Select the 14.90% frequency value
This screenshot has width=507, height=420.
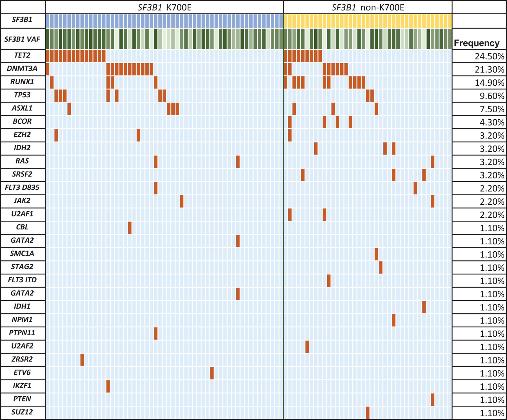point(489,83)
